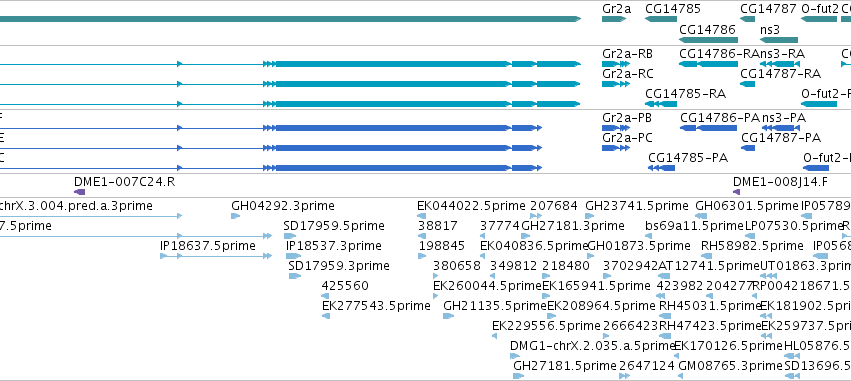
Task: Click the CG14786-RA transcript glyph
Action: pyautogui.click(x=708, y=64)
